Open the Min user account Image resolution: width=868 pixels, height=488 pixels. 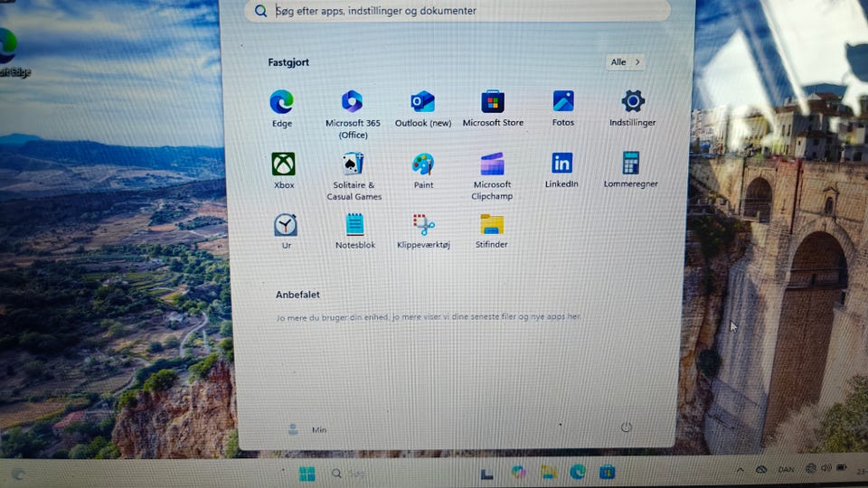coord(307,429)
